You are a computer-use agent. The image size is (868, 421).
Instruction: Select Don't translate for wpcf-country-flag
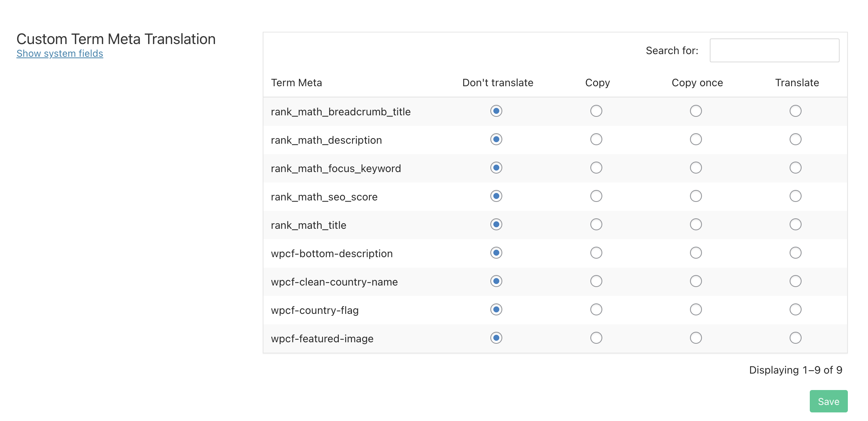point(496,309)
